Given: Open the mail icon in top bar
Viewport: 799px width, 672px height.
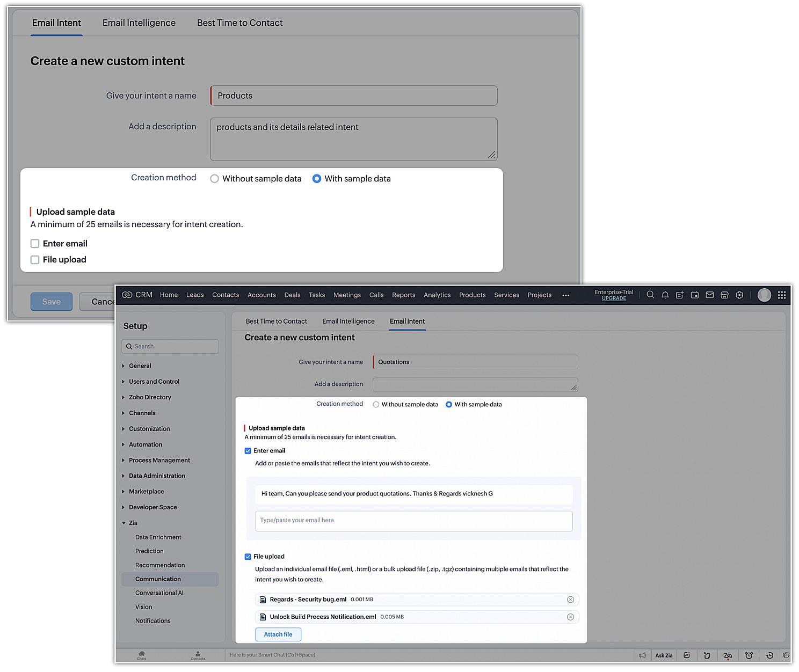Looking at the screenshot, I should point(709,295).
